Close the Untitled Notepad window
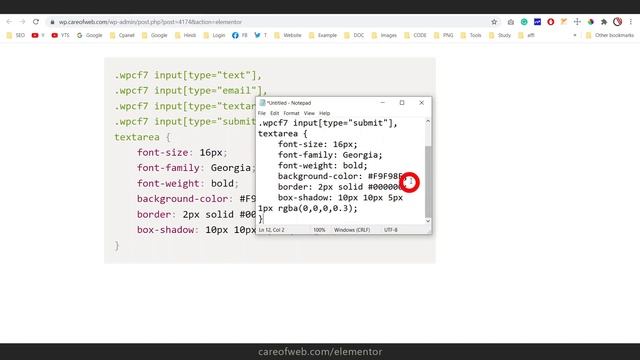 pyautogui.click(x=422, y=103)
